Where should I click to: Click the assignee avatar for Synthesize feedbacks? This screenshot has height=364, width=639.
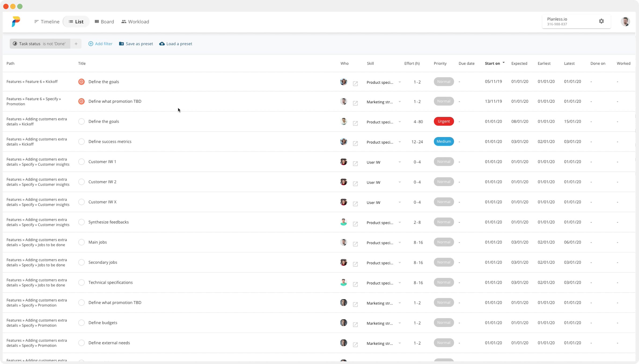343,222
